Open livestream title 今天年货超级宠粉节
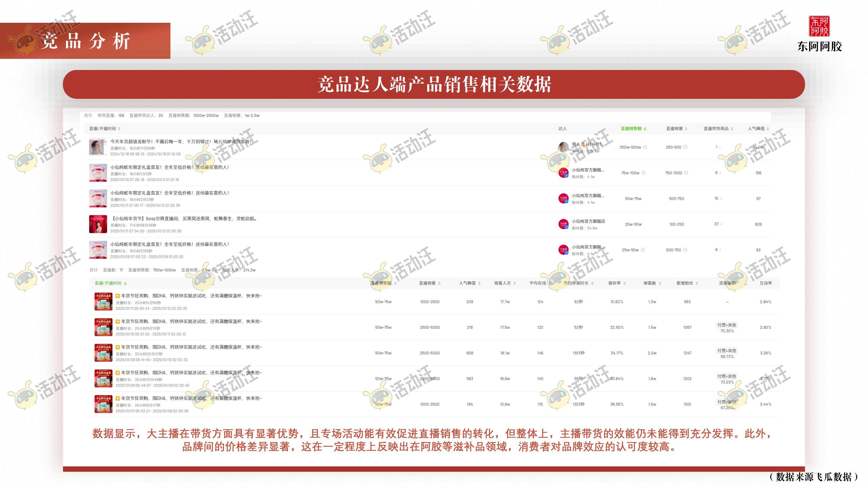The image size is (868, 488). [181, 141]
